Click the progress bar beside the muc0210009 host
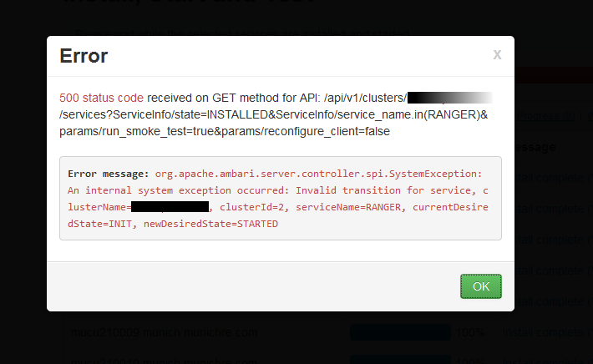Viewport: 593px width, 364px height. click(x=399, y=332)
